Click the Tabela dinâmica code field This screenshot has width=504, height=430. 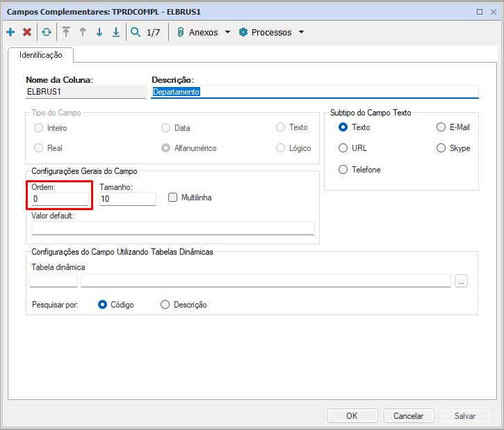[x=54, y=280]
